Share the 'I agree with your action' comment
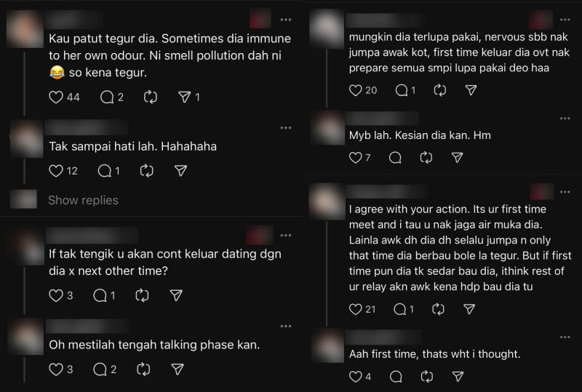This screenshot has height=392, width=582. [x=469, y=309]
